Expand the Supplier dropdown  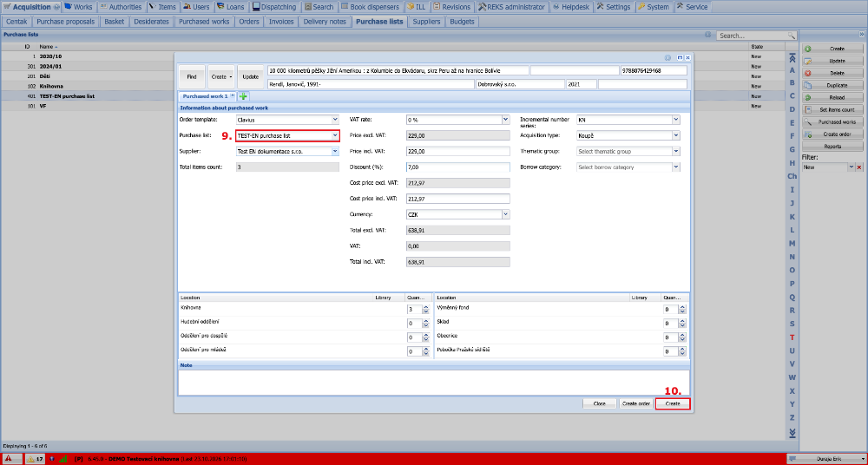click(x=335, y=151)
